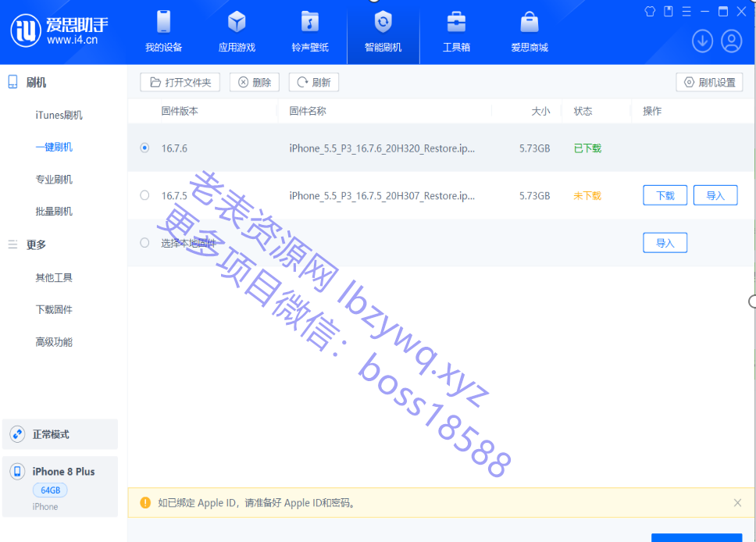
Task: Select firmware version 16.7.6 radio button
Action: pyautogui.click(x=144, y=148)
